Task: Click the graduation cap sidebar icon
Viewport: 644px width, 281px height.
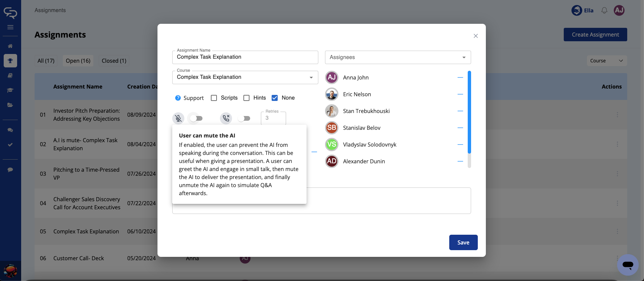Action: pos(10,90)
